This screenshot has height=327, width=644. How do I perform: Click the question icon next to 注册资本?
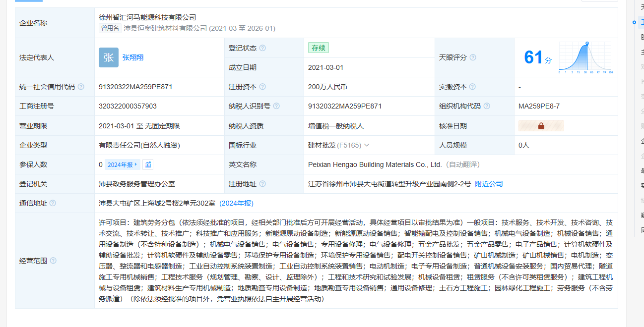[x=262, y=87]
